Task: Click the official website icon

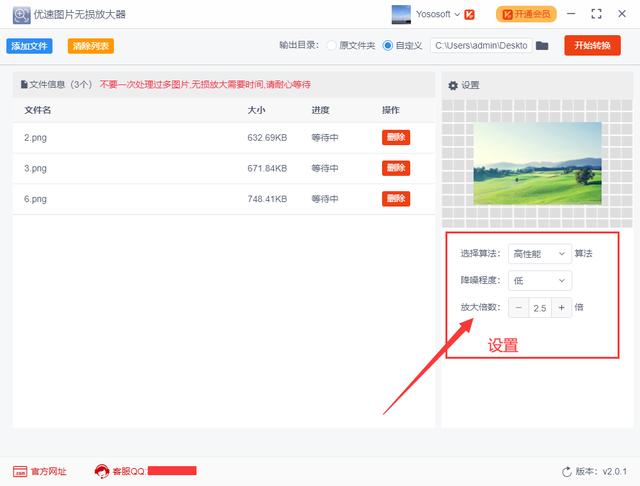Action: 20,471
